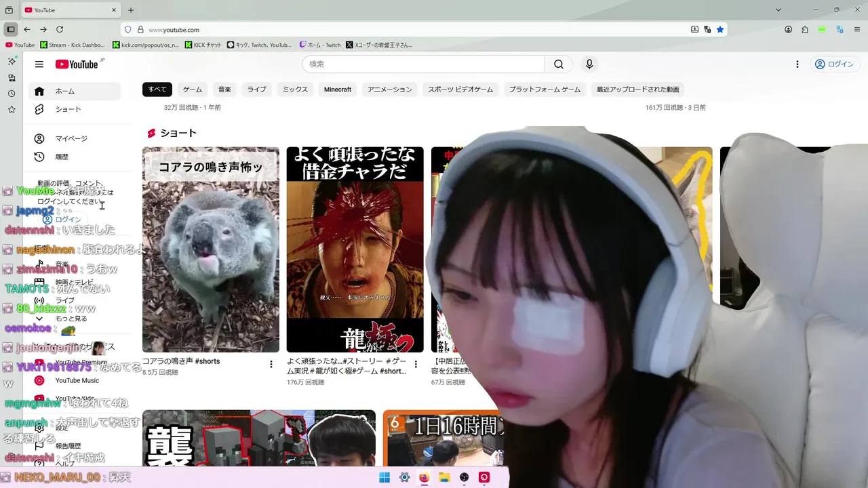Open the history clock icon in browser sidebar
This screenshot has width=868, height=488.
12,94
